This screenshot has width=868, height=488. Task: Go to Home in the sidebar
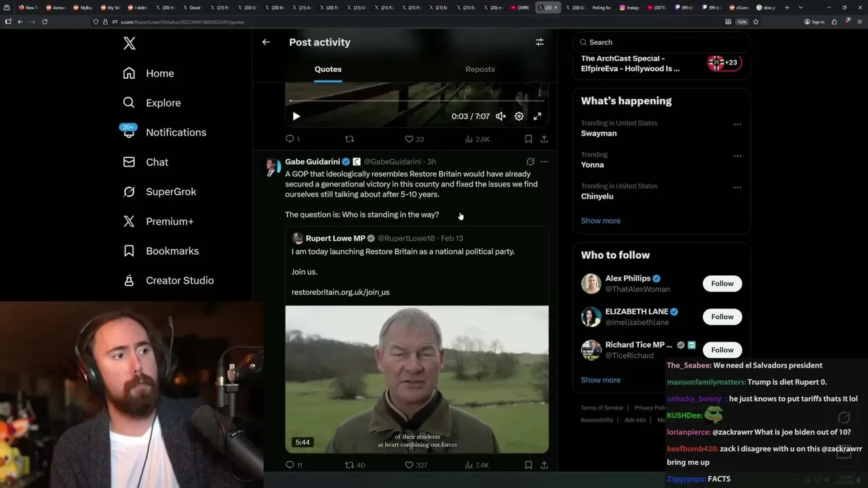click(x=149, y=73)
